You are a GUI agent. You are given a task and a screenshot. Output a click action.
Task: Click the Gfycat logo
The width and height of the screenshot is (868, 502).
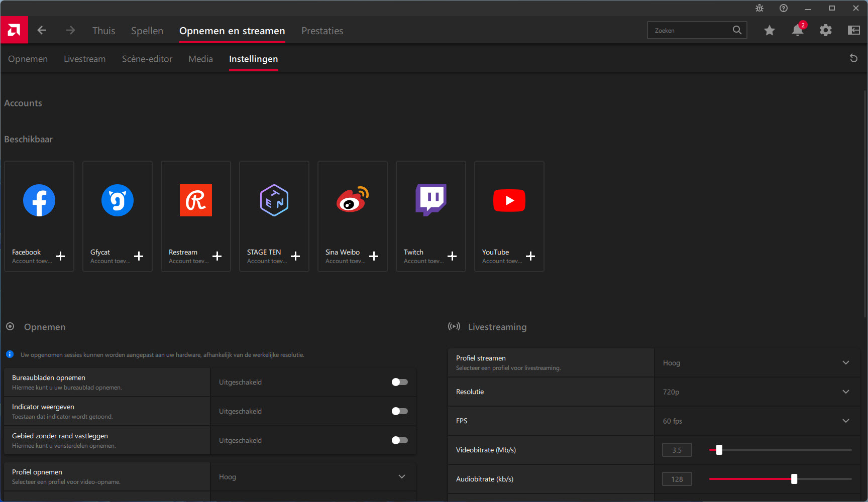click(118, 200)
